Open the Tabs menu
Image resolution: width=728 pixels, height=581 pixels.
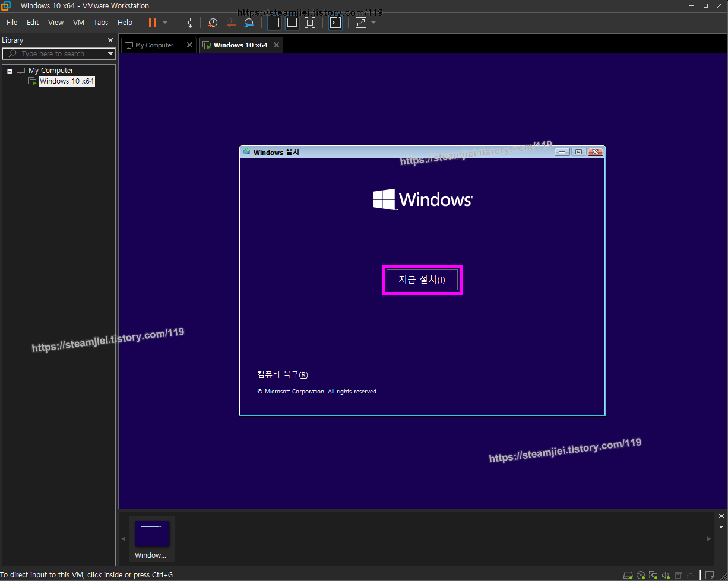pos(101,23)
